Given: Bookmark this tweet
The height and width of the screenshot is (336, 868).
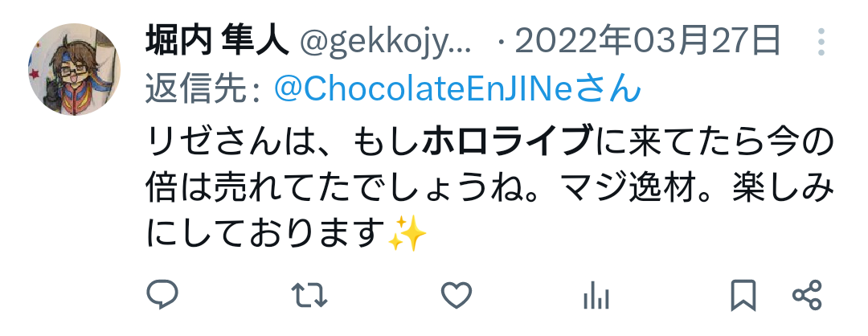Looking at the screenshot, I should [x=743, y=295].
